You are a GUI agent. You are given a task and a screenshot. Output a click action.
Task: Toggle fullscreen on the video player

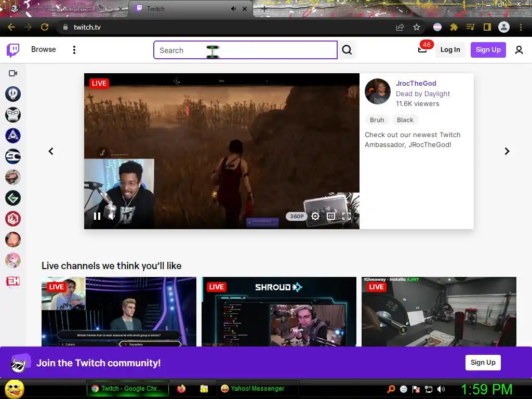tap(347, 216)
